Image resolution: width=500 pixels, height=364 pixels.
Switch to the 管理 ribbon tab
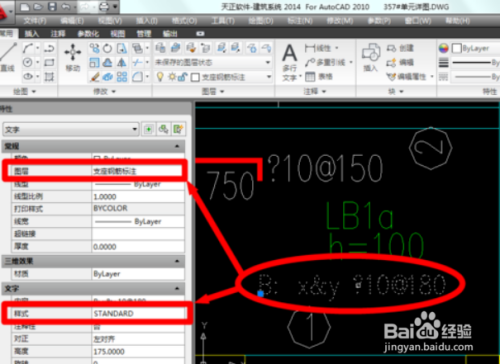[x=144, y=34]
